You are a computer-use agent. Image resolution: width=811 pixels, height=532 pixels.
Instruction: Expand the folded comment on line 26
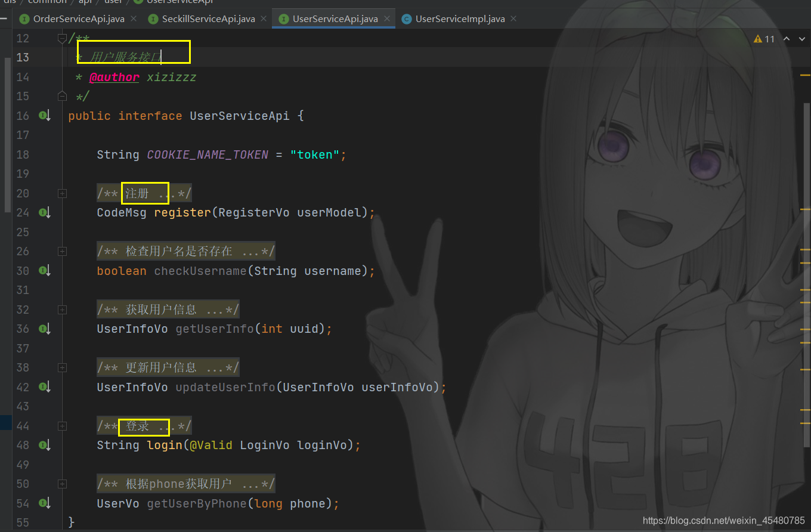coord(62,252)
